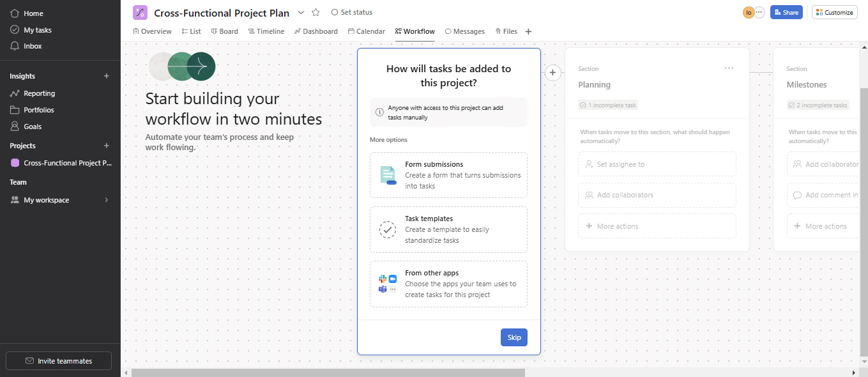
Task: Click right arrow of horizontal scrollbar
Action: coord(855,373)
